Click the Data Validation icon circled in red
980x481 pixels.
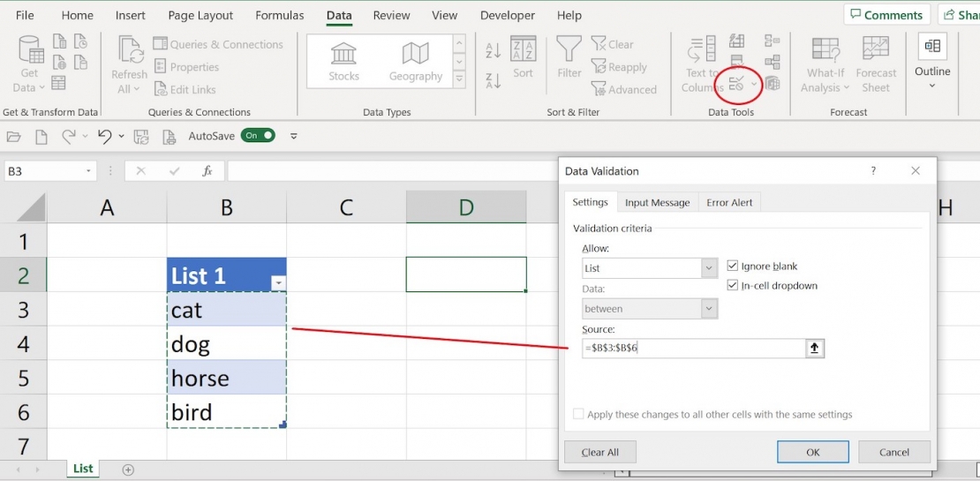pyautogui.click(x=736, y=84)
